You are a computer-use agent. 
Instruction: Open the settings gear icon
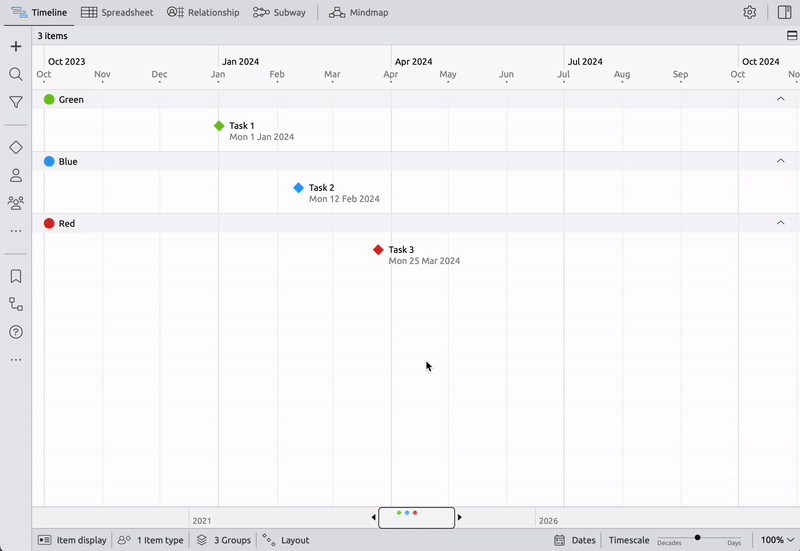pos(749,12)
